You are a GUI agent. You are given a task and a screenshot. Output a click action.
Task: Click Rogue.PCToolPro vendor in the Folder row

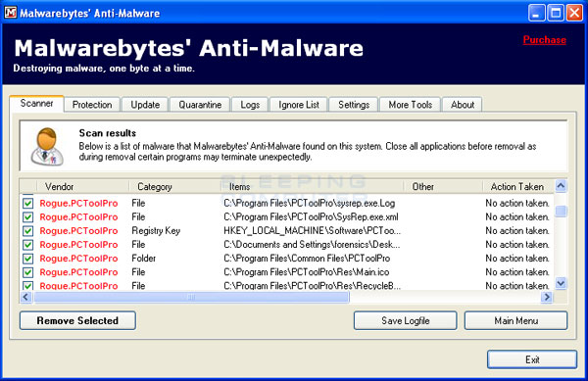pyautogui.click(x=78, y=259)
